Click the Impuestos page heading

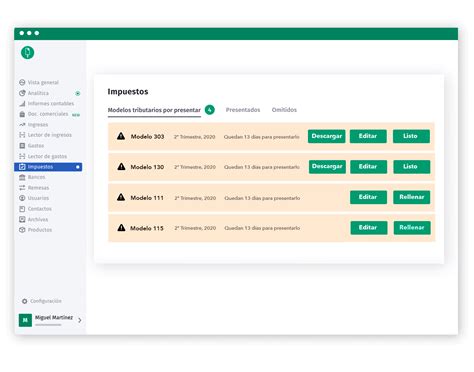point(128,92)
